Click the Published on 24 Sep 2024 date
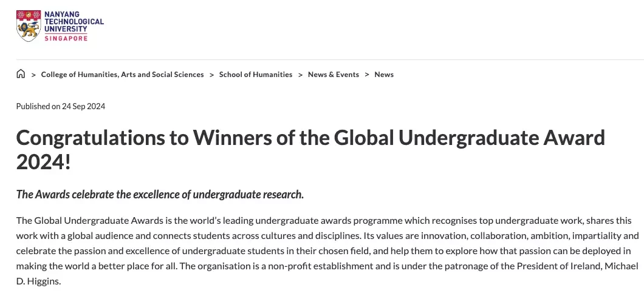The image size is (644, 296). [61, 107]
